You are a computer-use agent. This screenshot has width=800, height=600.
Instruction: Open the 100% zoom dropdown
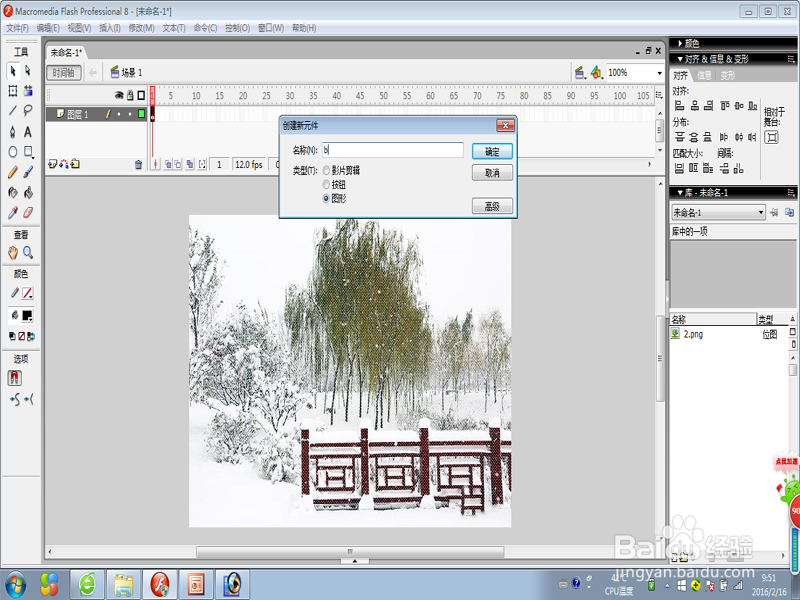tap(659, 73)
